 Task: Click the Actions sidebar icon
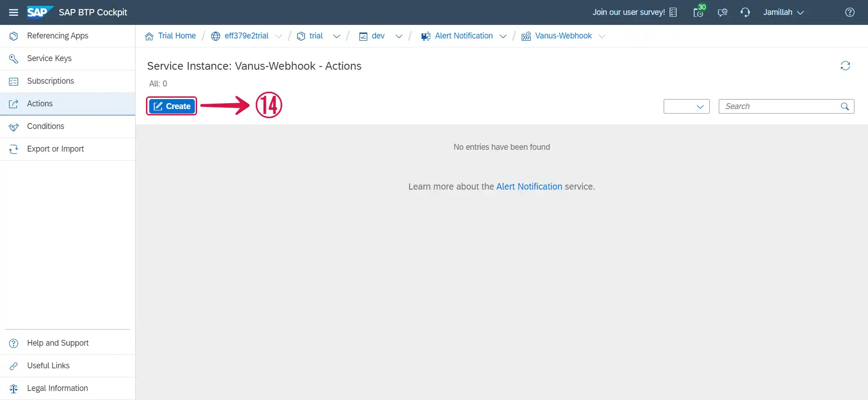(x=14, y=104)
